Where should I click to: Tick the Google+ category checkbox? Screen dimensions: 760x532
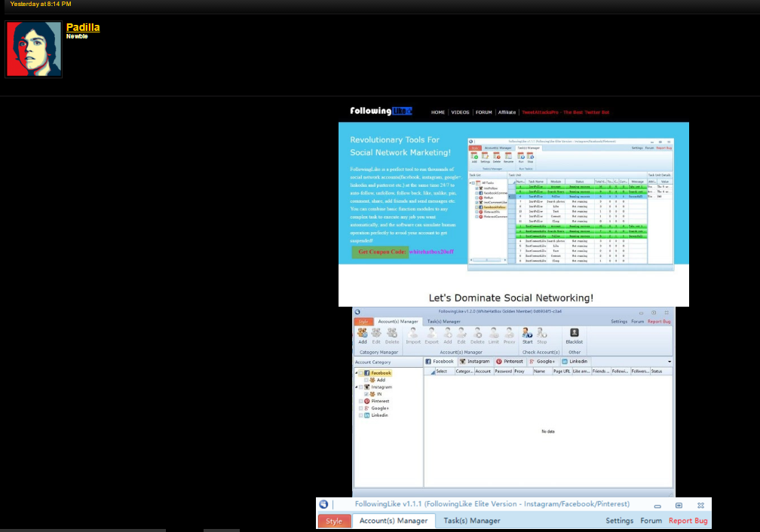(360, 408)
